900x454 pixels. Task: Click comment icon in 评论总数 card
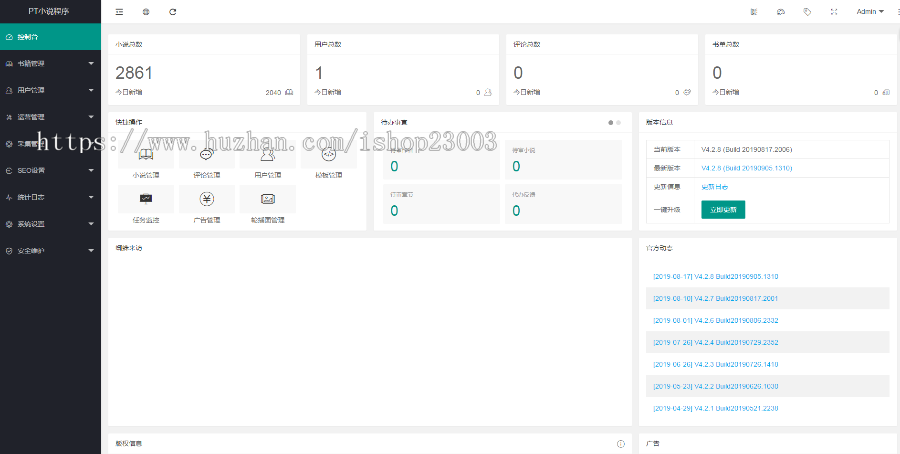point(687,92)
